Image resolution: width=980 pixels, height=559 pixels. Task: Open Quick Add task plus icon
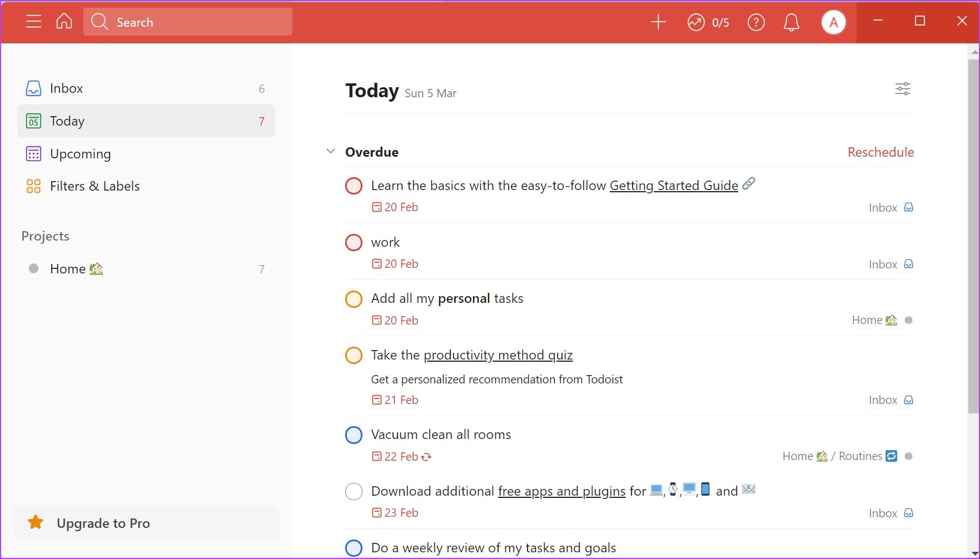pyautogui.click(x=658, y=22)
